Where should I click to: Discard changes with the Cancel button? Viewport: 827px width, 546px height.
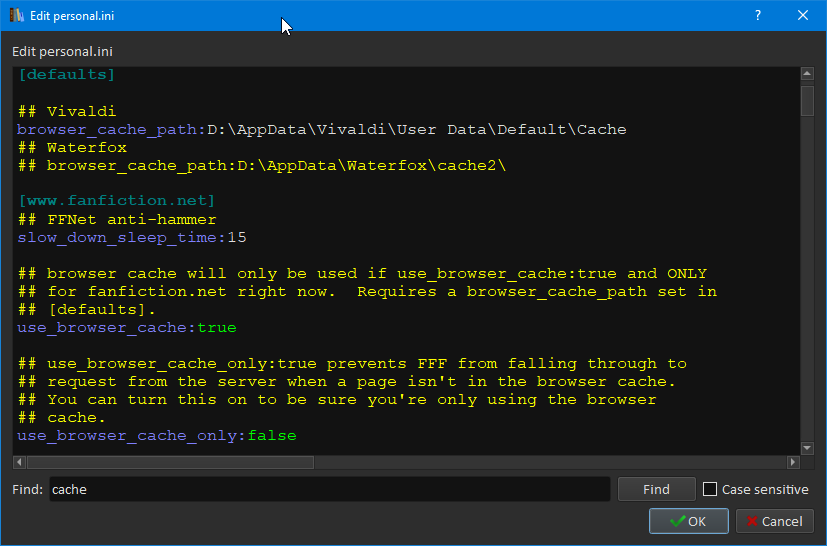(x=774, y=521)
